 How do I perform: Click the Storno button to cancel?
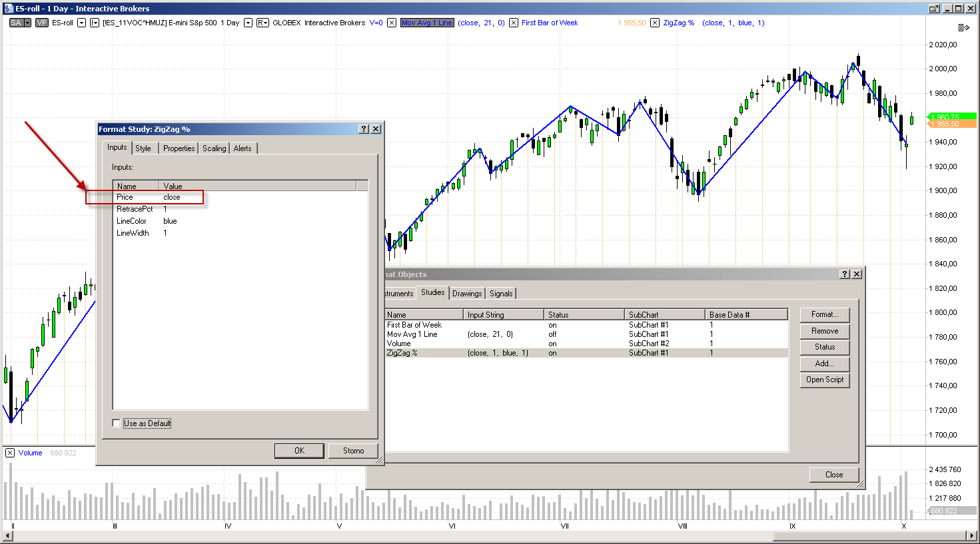coord(353,451)
